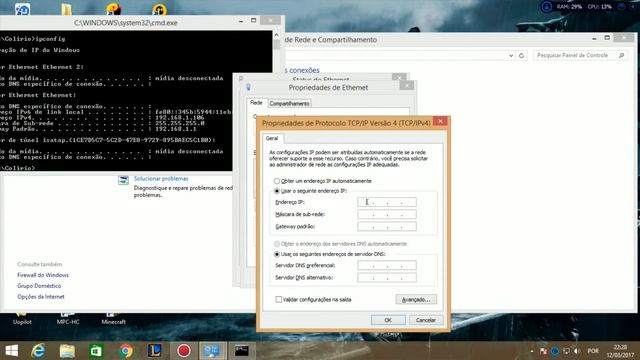Open the Windows Start button
This screenshot has height=360, width=640.
point(11,351)
